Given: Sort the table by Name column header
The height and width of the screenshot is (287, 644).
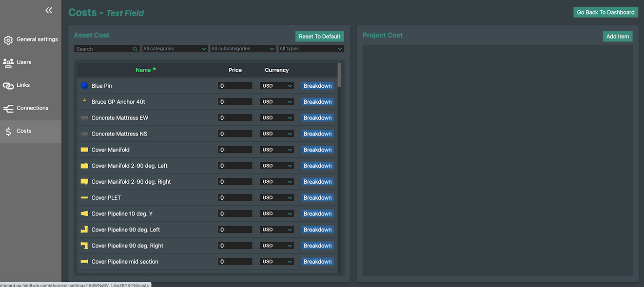Looking at the screenshot, I should (x=143, y=70).
